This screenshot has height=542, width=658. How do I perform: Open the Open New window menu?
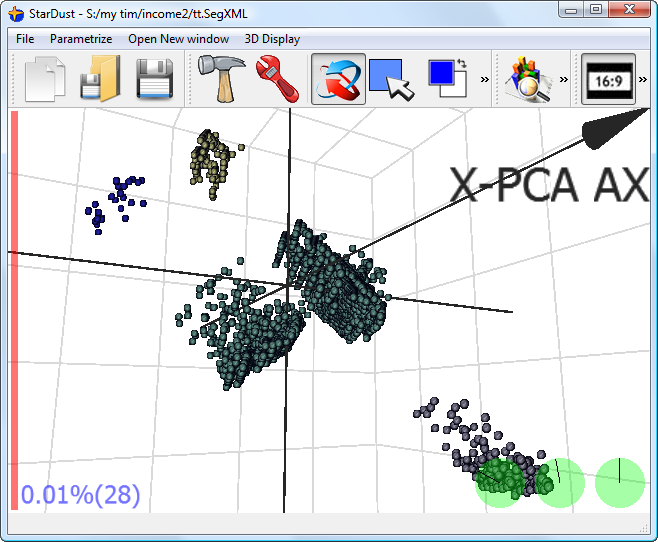[178, 39]
